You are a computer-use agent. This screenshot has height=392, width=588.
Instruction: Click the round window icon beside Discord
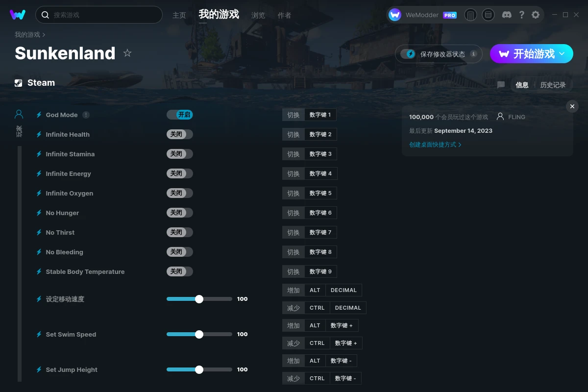pos(488,15)
